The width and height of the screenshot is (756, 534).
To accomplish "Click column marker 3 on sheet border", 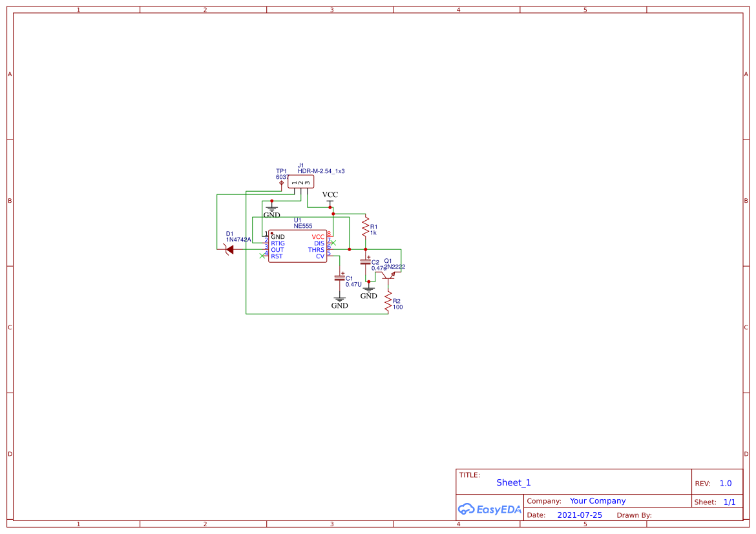I will tap(331, 10).
